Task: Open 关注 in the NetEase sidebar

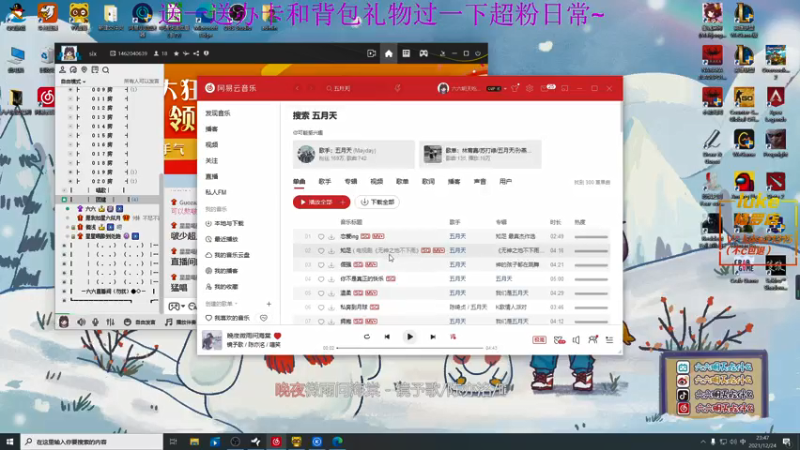Action: 211,161
